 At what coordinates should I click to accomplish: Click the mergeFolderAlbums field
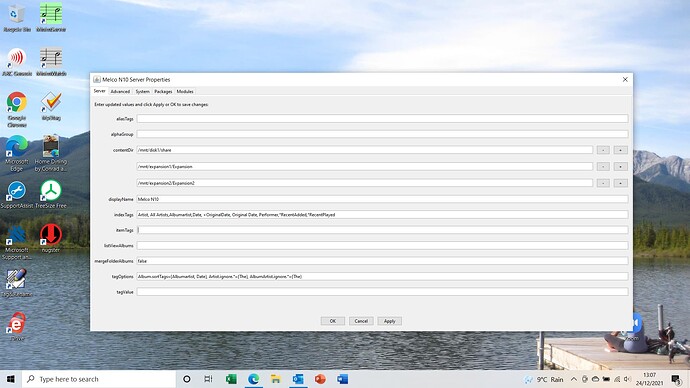[x=382, y=261]
